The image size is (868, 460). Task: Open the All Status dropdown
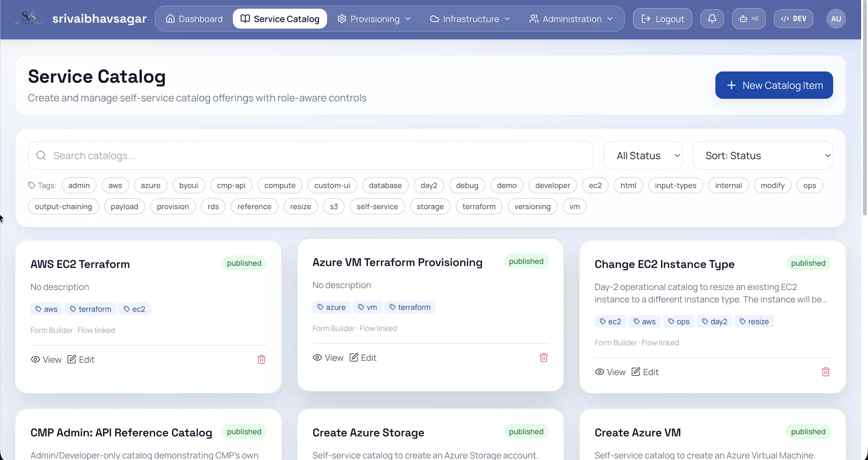point(643,155)
